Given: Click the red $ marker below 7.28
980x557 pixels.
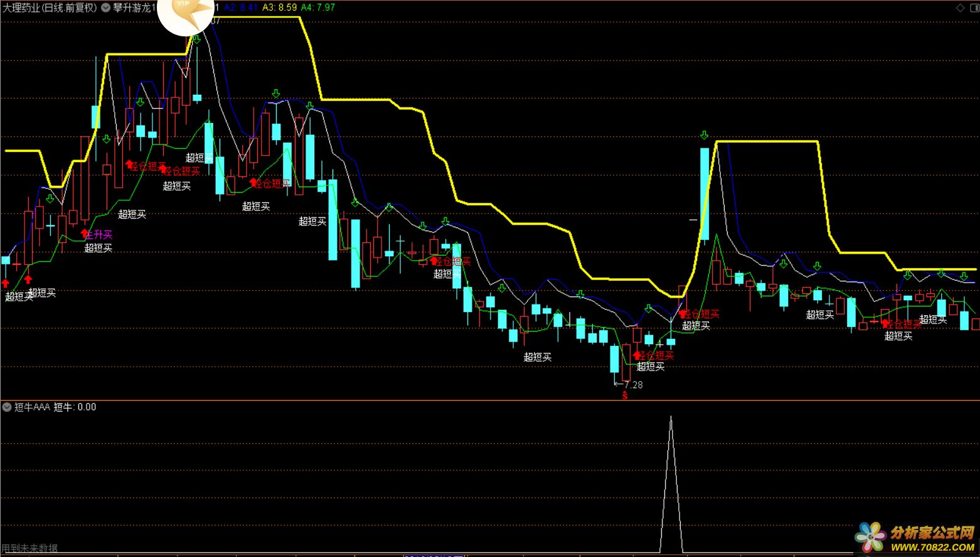Looking at the screenshot, I should 624,396.
